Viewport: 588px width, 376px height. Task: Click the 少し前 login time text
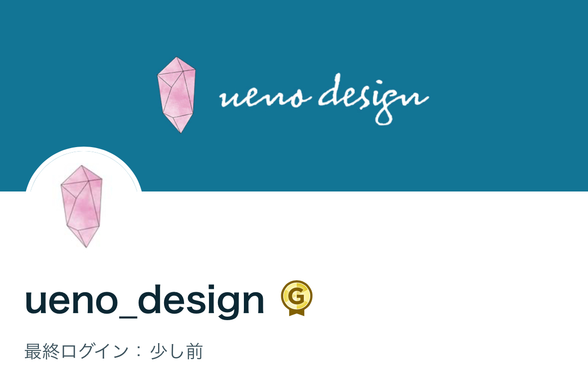point(177,352)
